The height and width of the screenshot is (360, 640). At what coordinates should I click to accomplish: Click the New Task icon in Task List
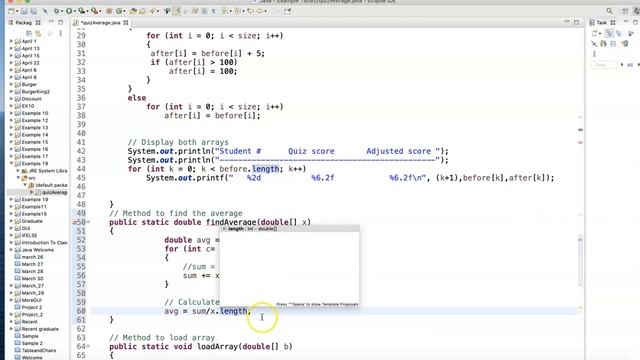594,33
